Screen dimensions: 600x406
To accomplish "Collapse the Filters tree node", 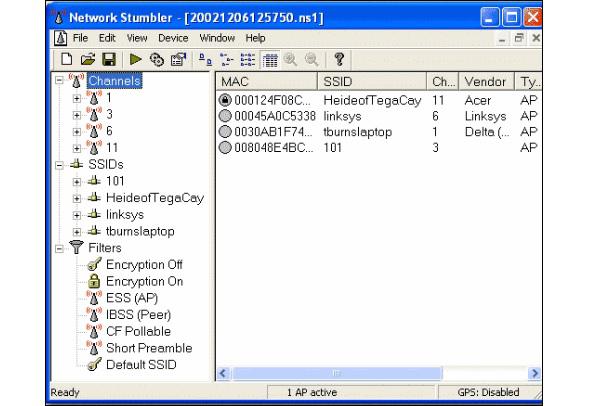I will coord(59,248).
